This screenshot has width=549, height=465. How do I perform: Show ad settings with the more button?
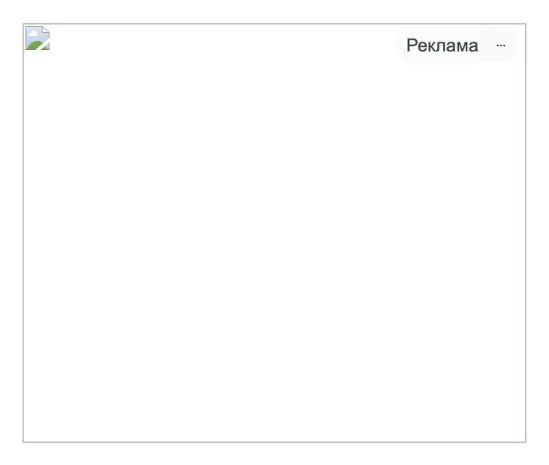pos(501,46)
